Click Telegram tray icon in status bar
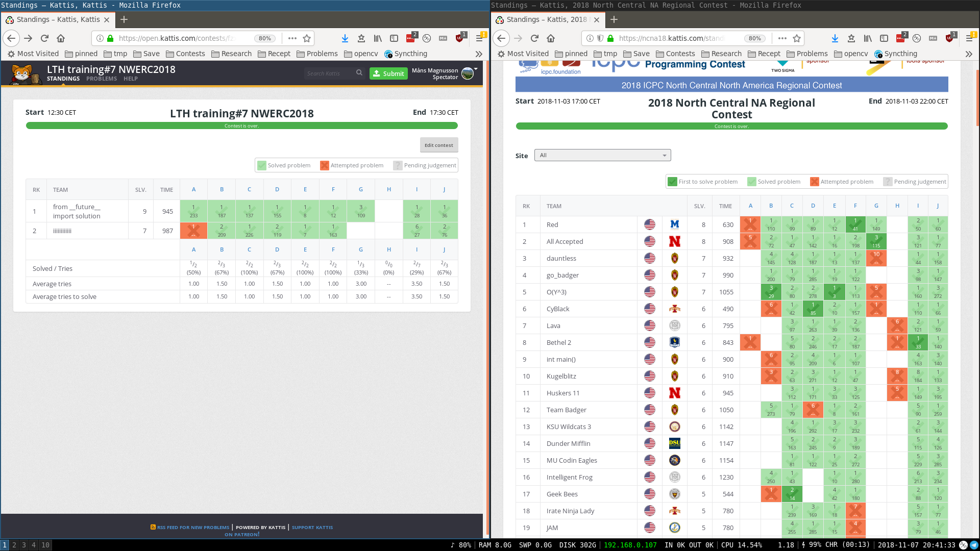Image resolution: width=980 pixels, height=551 pixels. coord(974,545)
